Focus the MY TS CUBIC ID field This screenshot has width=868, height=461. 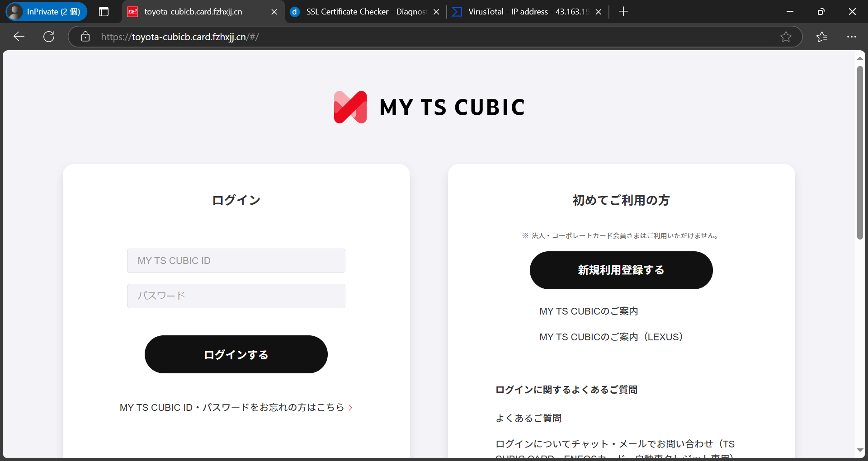pos(236,261)
